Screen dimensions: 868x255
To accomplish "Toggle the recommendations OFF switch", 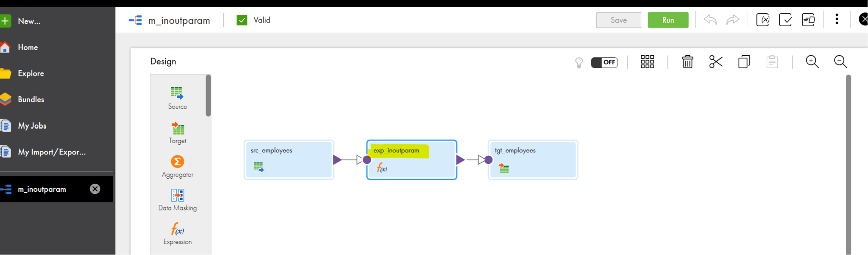I will pos(604,62).
